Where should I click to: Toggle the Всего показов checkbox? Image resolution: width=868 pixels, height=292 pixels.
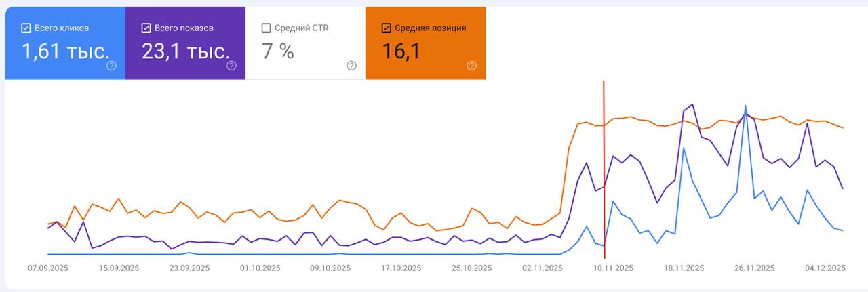(146, 28)
